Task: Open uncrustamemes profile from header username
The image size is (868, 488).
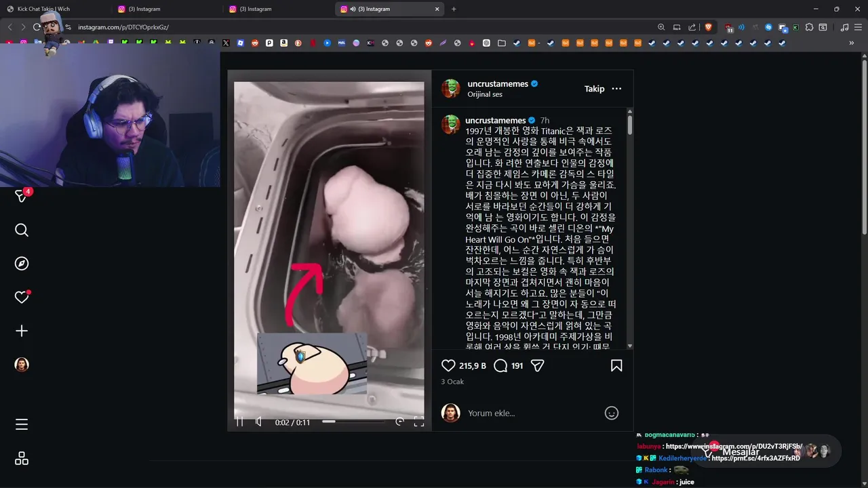Action: click(498, 84)
